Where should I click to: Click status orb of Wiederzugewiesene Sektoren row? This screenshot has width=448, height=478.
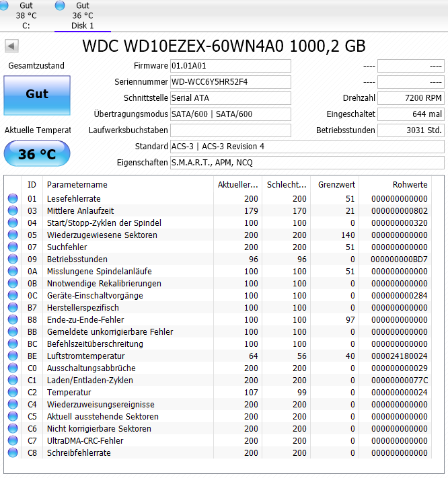[x=13, y=235]
